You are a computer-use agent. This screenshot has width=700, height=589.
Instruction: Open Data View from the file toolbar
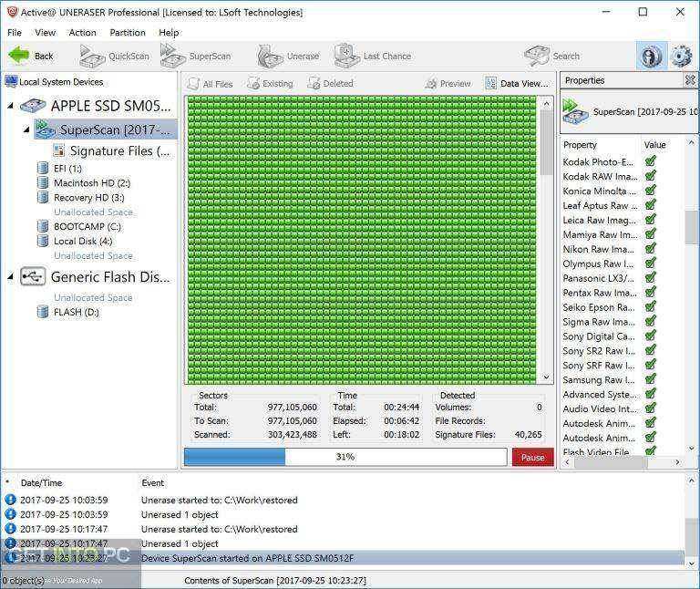(x=516, y=84)
